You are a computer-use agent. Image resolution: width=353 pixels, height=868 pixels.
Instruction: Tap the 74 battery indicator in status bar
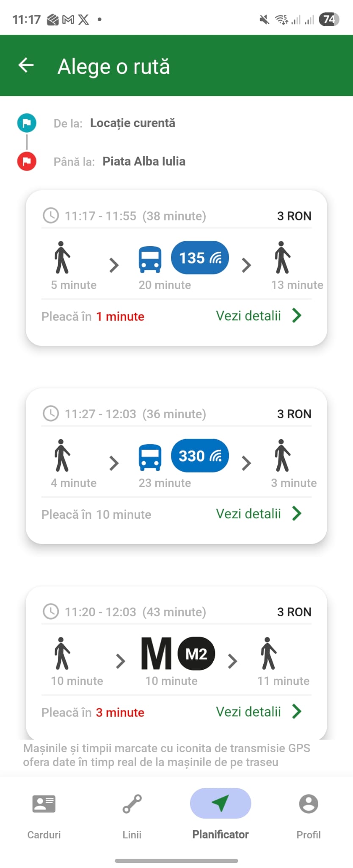coord(329,19)
